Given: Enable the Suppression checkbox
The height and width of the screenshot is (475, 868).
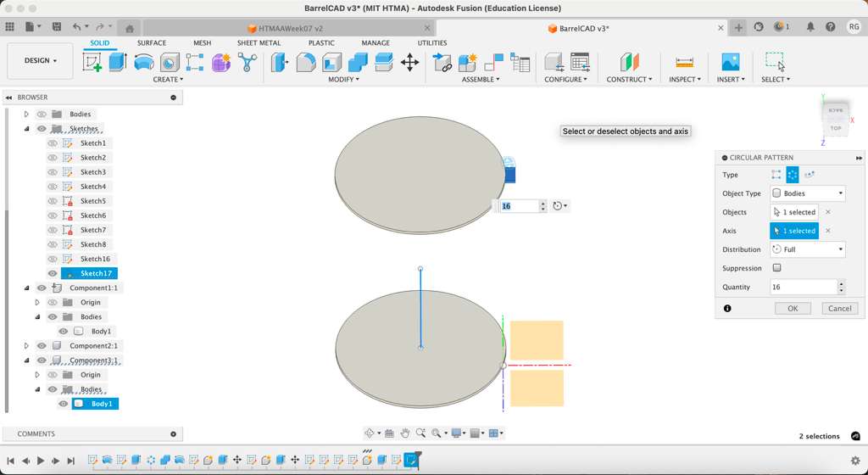Looking at the screenshot, I should (776, 268).
